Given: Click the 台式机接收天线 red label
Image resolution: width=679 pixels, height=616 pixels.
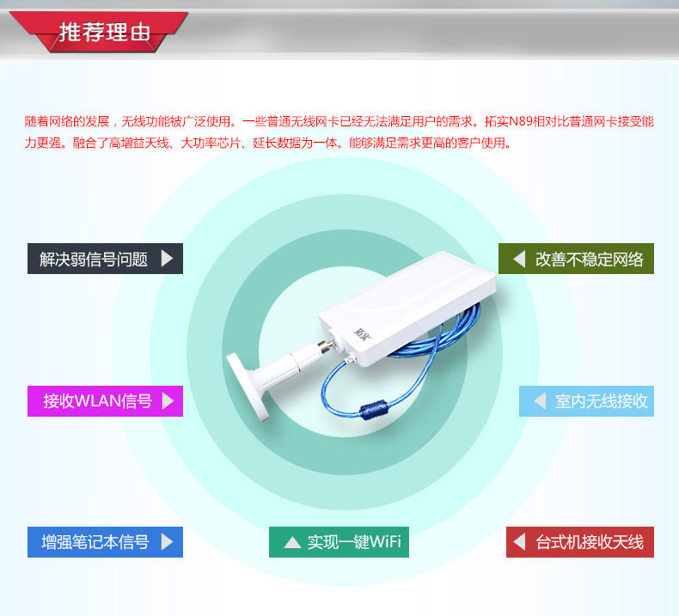Looking at the screenshot, I should pyautogui.click(x=580, y=541).
